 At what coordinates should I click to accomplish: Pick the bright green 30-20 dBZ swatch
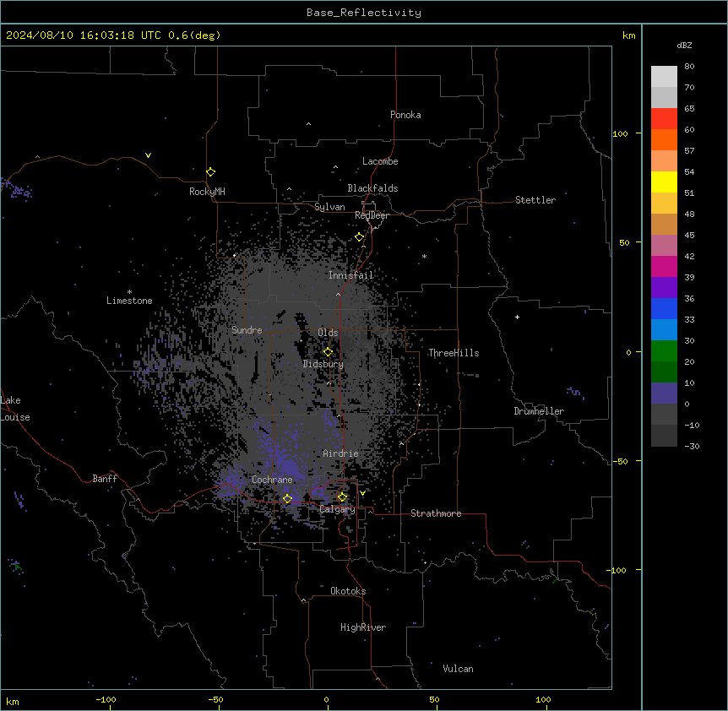[664, 351]
